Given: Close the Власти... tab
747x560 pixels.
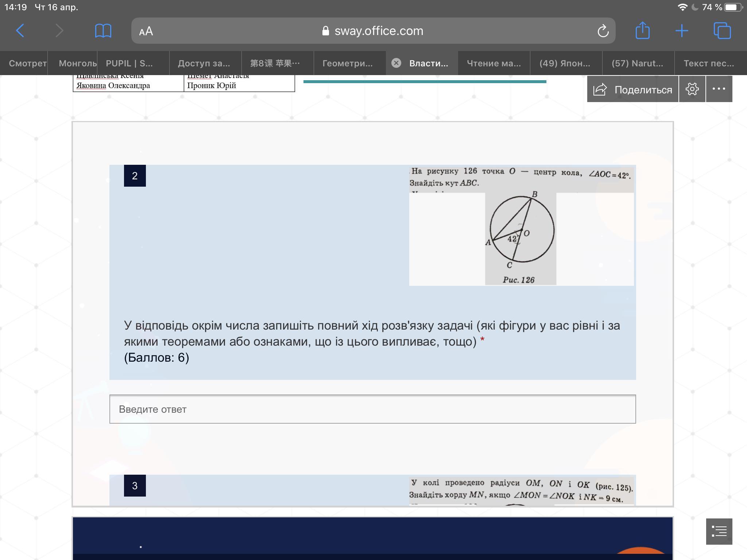Looking at the screenshot, I should click(396, 63).
